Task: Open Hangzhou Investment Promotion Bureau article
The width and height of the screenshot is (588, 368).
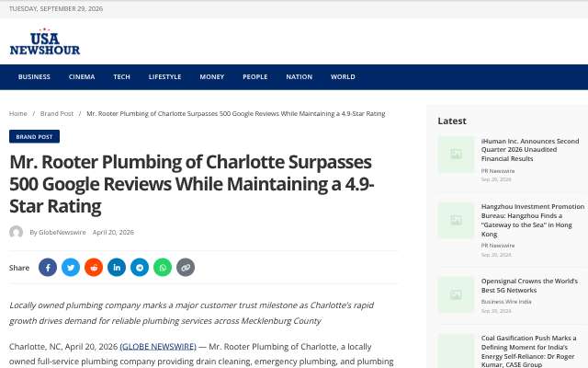Action: coord(533,221)
